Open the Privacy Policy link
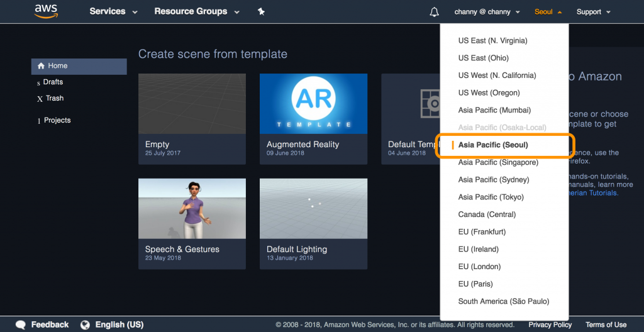The image size is (644, 332). pos(550,324)
